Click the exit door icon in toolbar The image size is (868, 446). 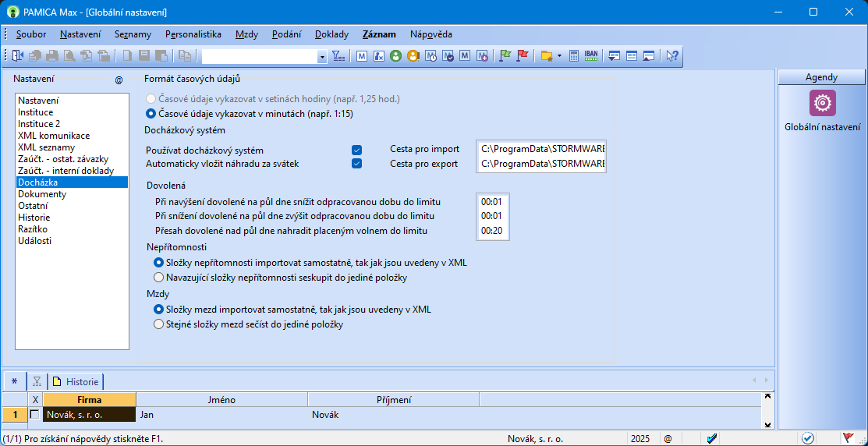tap(18, 56)
